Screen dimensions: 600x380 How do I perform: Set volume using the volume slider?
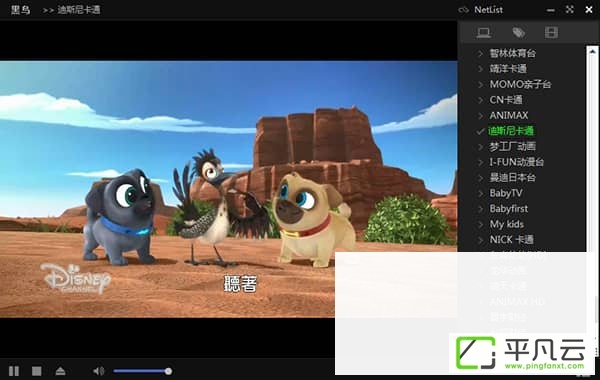(142, 371)
